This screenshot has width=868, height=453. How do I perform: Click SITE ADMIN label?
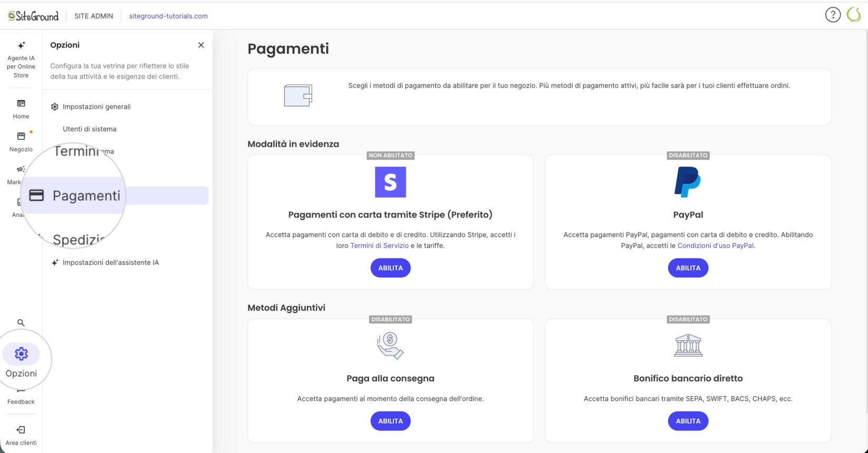94,16
